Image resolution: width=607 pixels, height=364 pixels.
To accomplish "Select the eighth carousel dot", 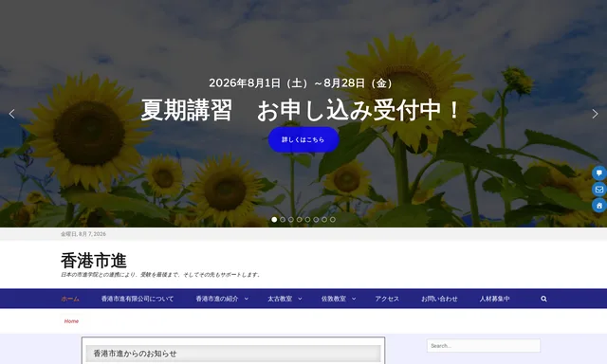I will (x=333, y=219).
